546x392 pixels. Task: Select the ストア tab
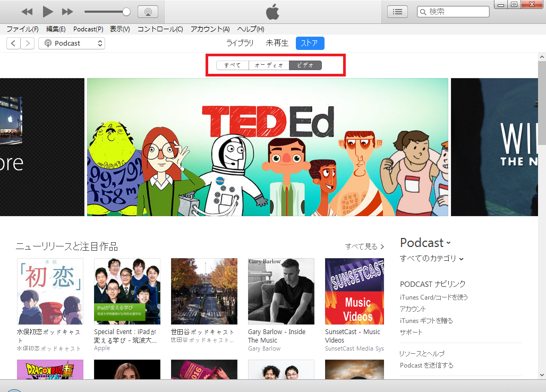(310, 43)
